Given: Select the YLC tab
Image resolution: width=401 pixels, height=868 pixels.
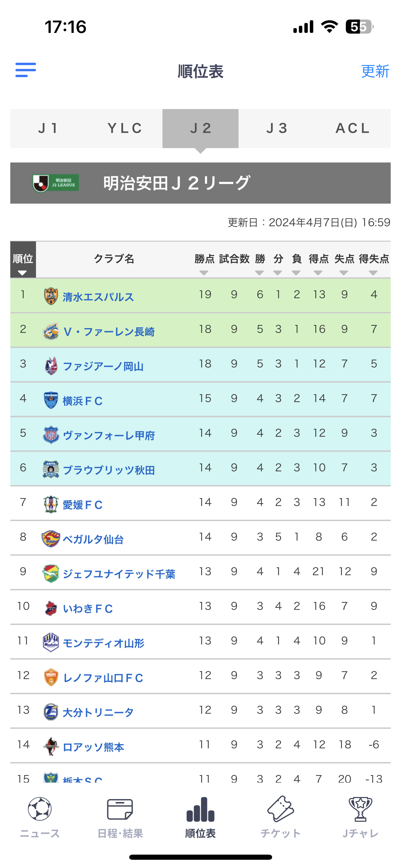Looking at the screenshot, I should click(x=124, y=129).
